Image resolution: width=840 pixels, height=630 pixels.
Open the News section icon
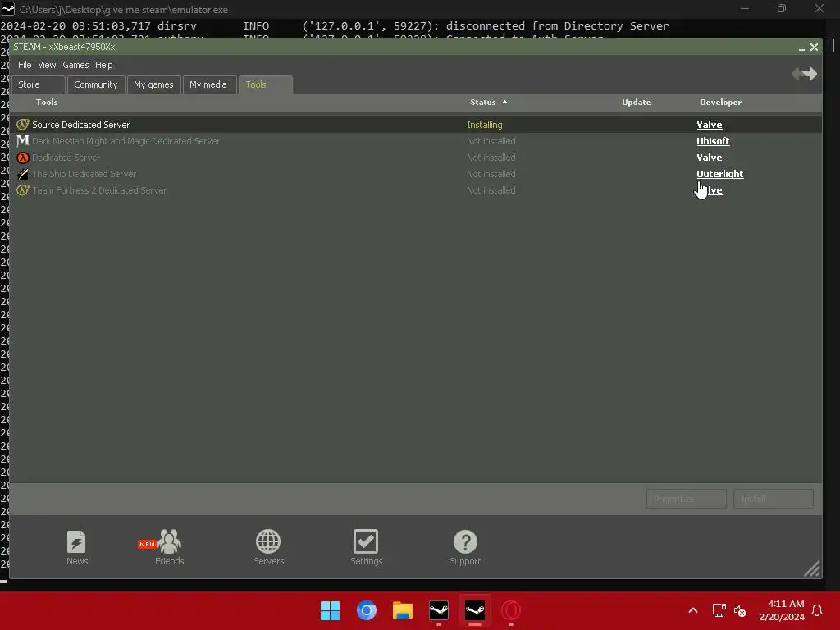(x=76, y=541)
